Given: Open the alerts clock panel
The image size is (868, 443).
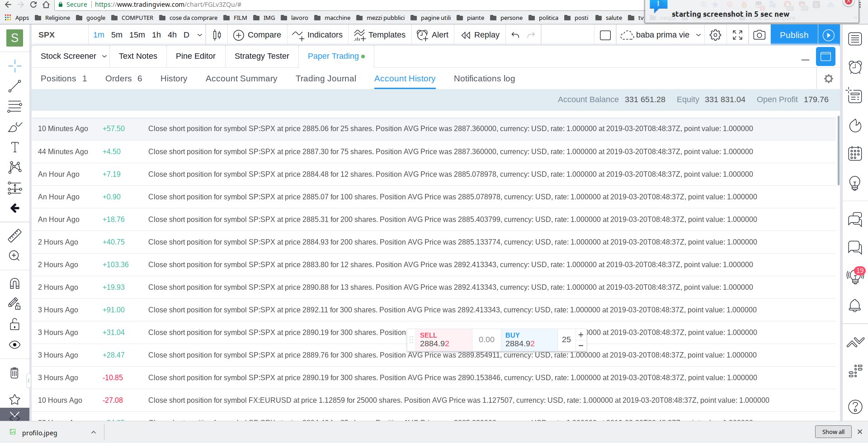Looking at the screenshot, I should [855, 67].
